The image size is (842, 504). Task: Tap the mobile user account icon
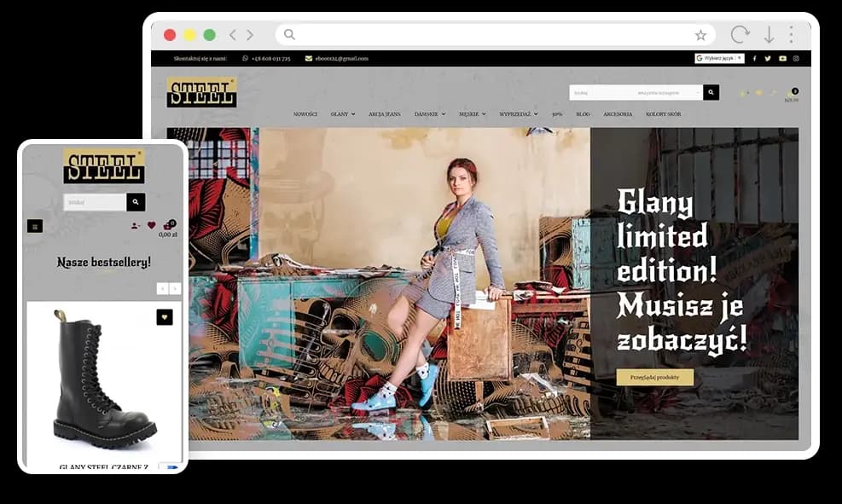[x=135, y=226]
